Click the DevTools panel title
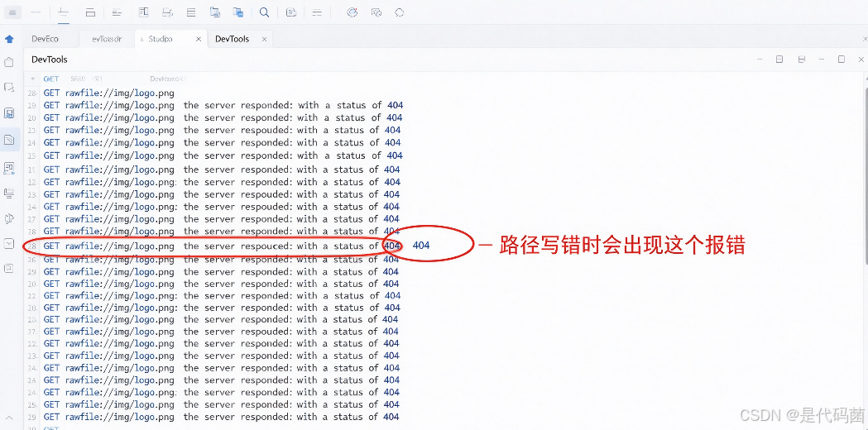 click(50, 60)
